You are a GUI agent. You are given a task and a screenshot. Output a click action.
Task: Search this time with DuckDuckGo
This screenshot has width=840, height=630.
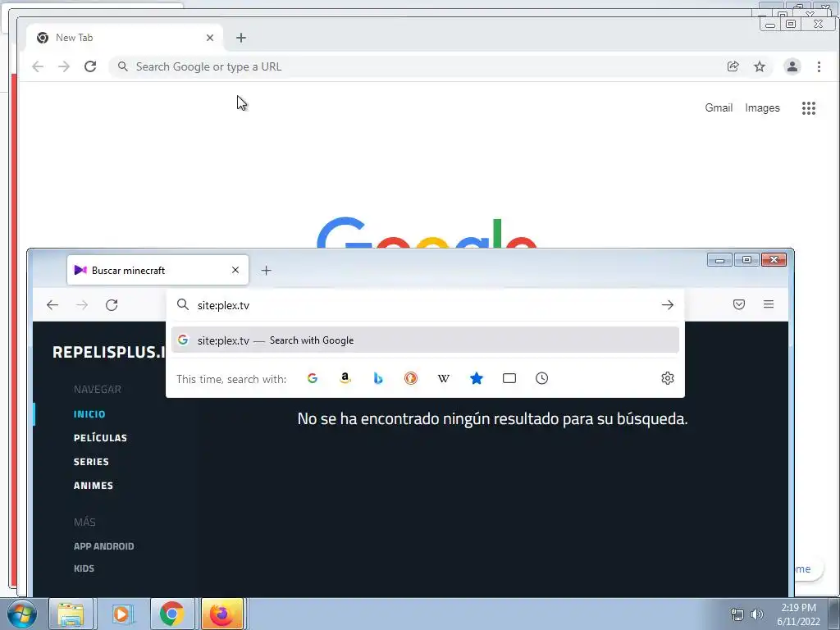[x=411, y=378]
